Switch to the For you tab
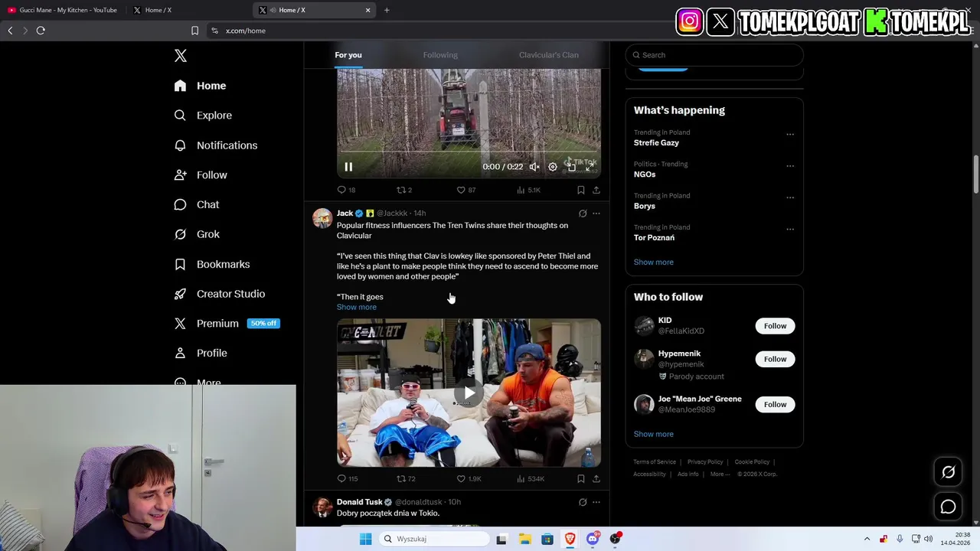 [x=348, y=55]
